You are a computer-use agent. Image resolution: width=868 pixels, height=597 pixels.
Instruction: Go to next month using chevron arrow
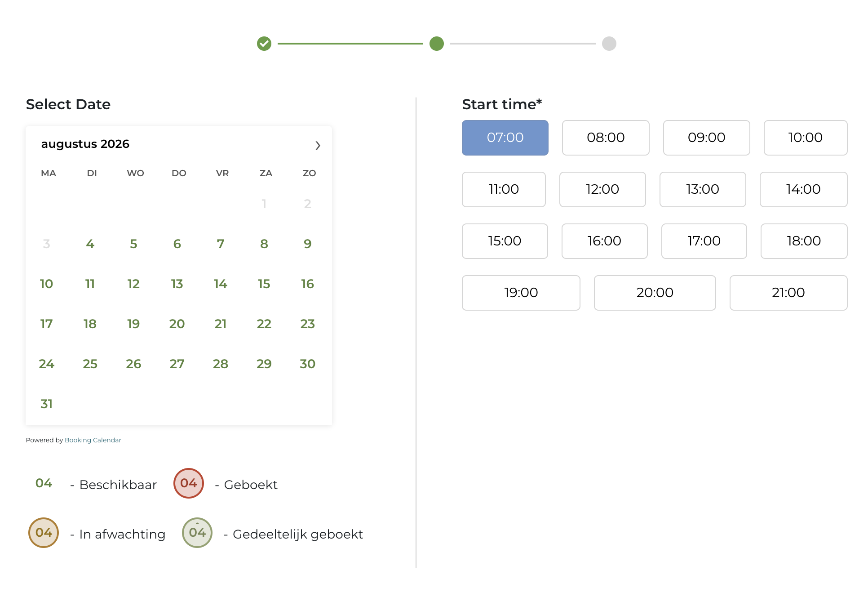[x=318, y=145]
